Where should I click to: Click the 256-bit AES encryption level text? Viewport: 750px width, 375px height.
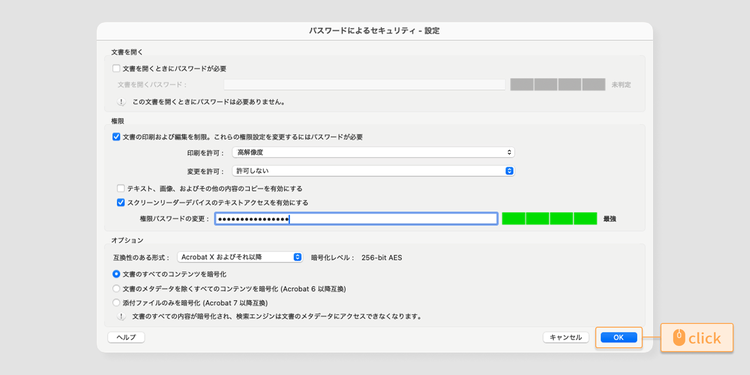point(382,257)
